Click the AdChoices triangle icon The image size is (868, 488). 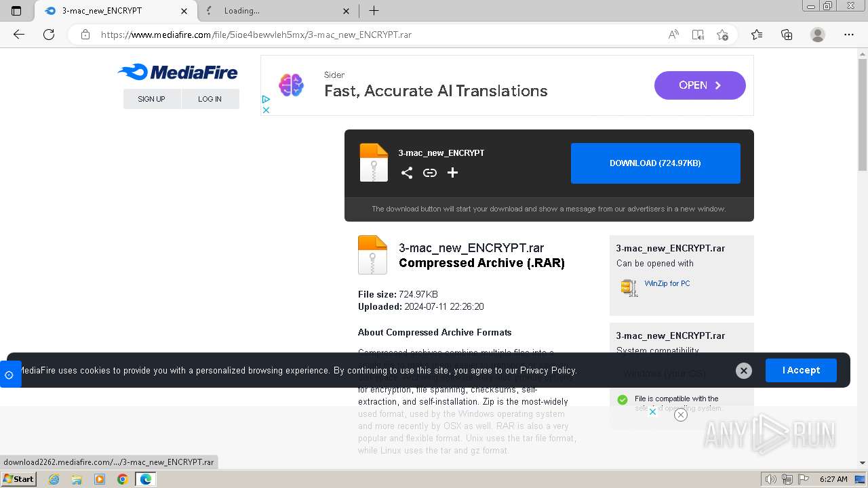click(266, 100)
